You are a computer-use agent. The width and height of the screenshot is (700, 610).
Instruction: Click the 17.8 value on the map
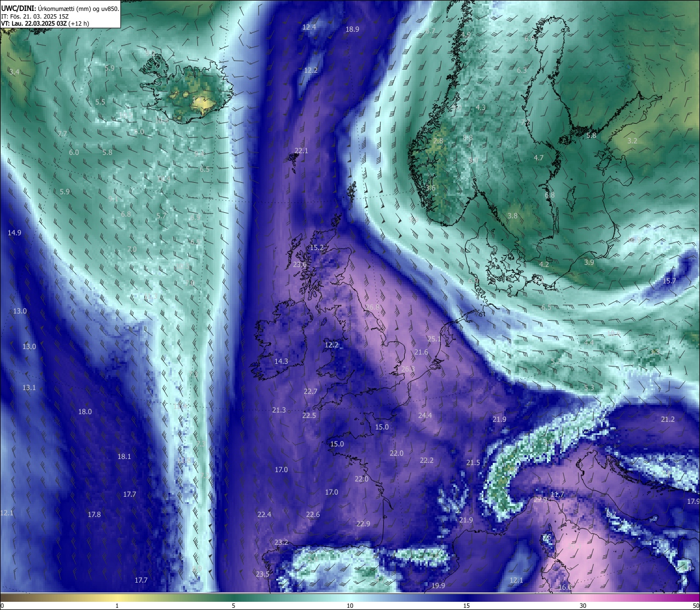click(94, 515)
